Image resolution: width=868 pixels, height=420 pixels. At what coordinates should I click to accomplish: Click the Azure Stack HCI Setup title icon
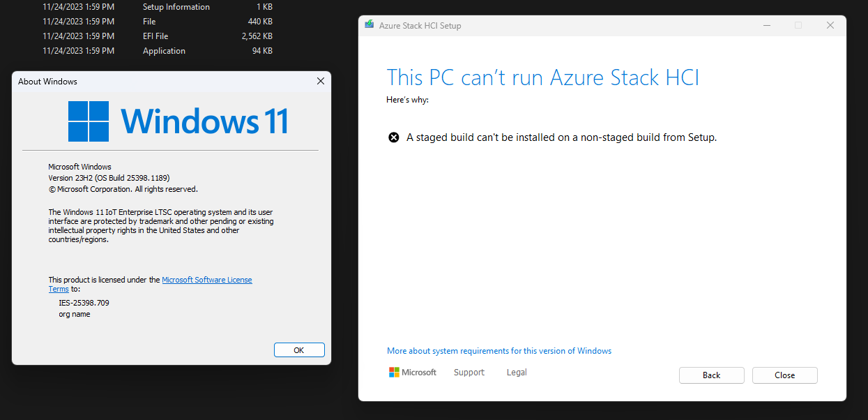tap(369, 25)
